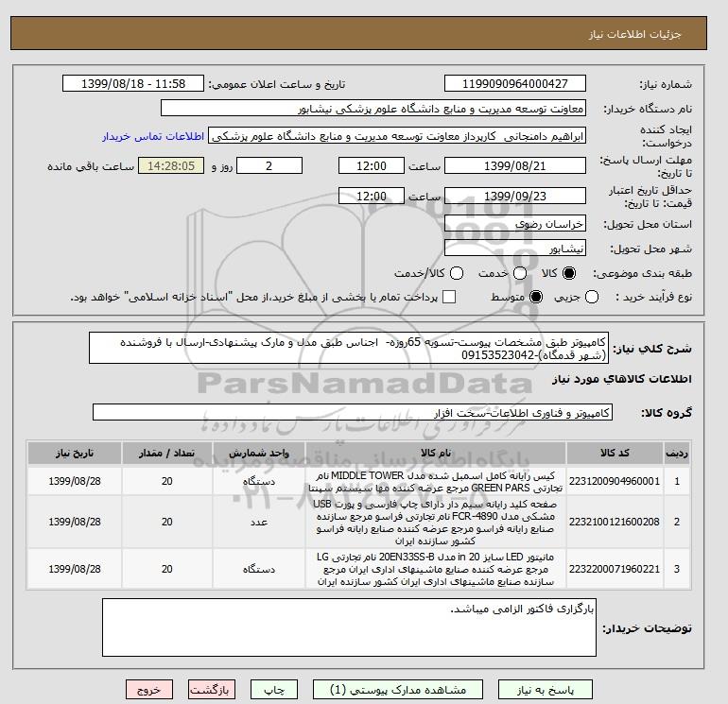Select the کالا/خدمت radio button
The height and width of the screenshot is (704, 728).
pyautogui.click(x=457, y=273)
